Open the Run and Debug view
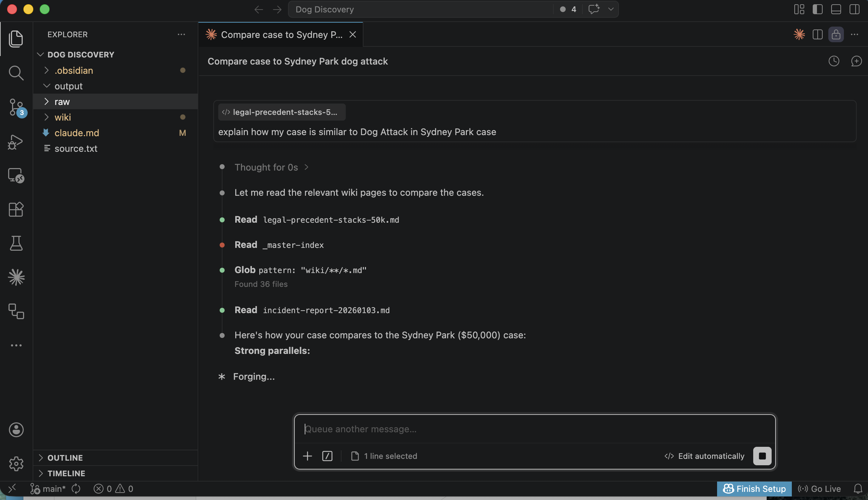 click(16, 141)
